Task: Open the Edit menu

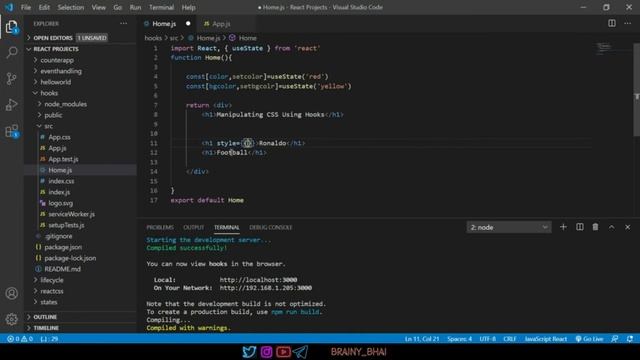Action: pyautogui.click(x=44, y=7)
